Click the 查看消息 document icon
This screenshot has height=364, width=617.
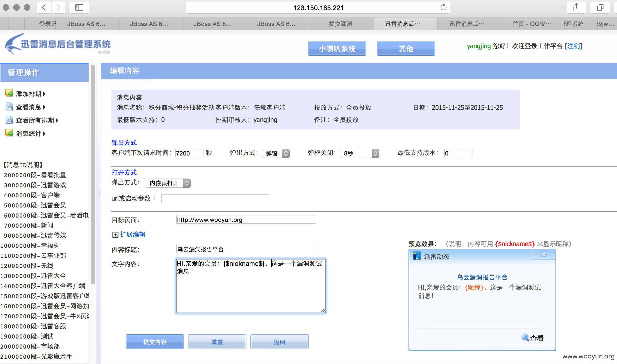(9, 107)
